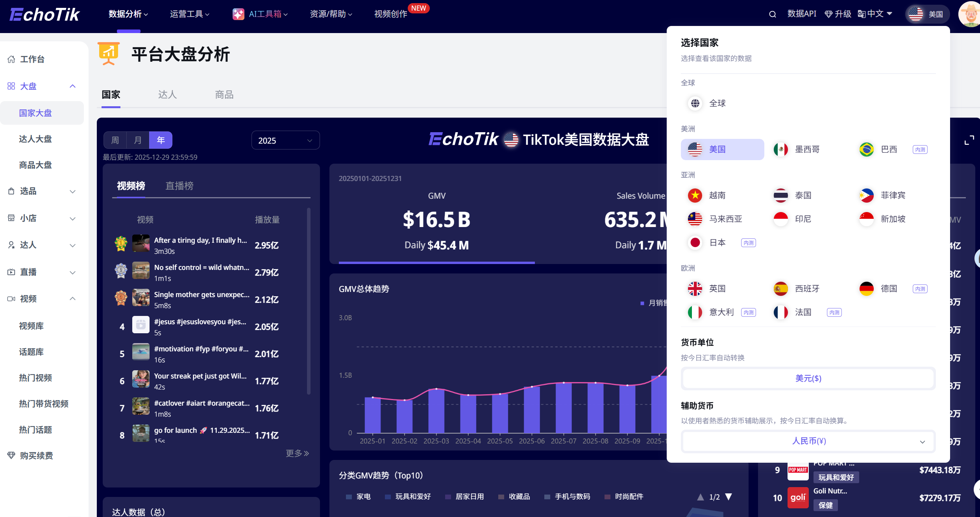This screenshot has height=517, width=980.
Task: Open the 直播榜 ranking tab
Action: [x=179, y=186]
